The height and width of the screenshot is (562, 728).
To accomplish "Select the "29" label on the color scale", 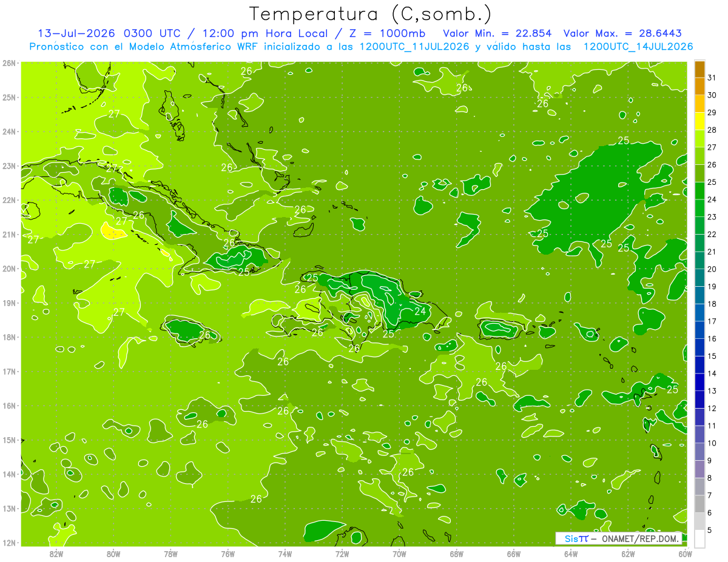I will pos(712,113).
